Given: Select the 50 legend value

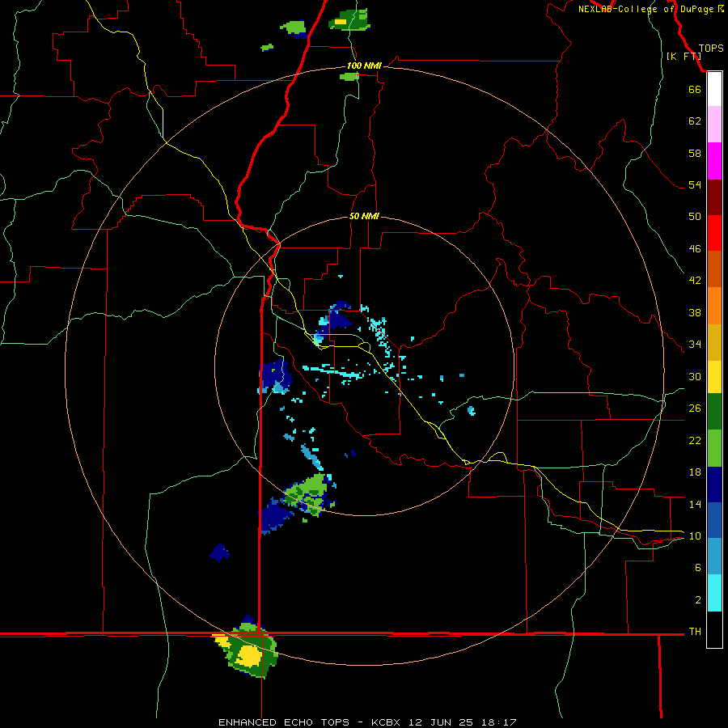Looking at the screenshot, I should click(695, 216).
